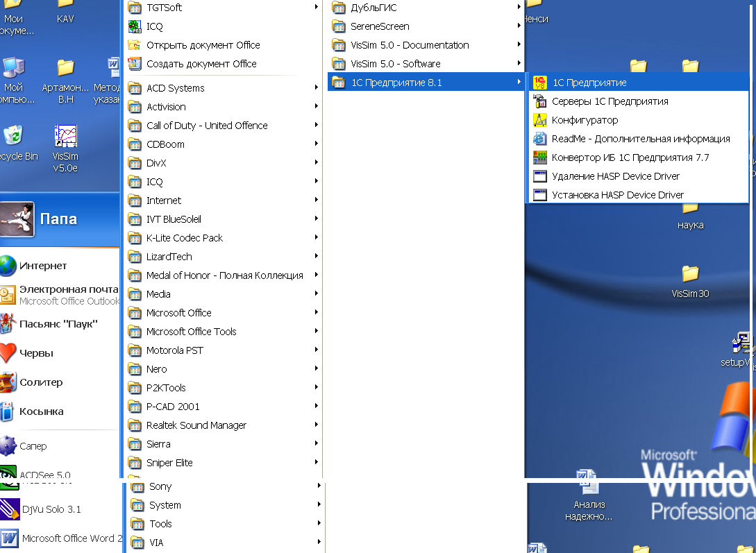This screenshot has width=756, height=553.
Task: Expand the Nero submenu arrow
Action: click(317, 368)
